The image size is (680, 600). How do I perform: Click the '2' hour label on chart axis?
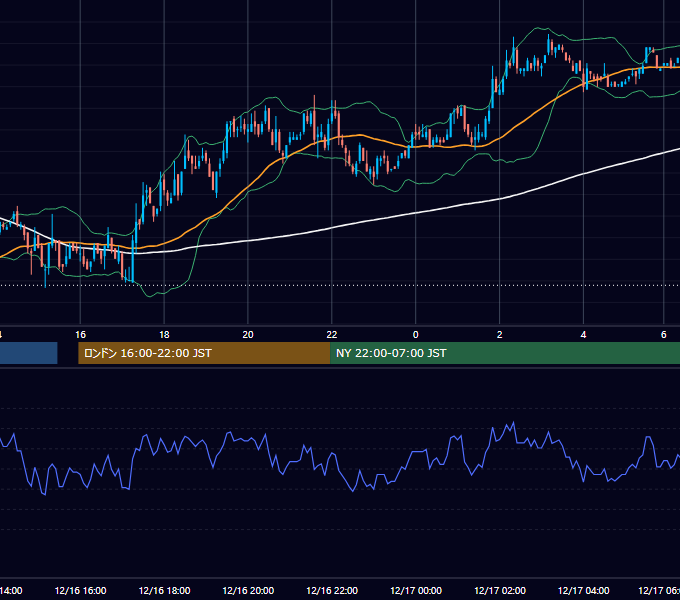coord(499,335)
